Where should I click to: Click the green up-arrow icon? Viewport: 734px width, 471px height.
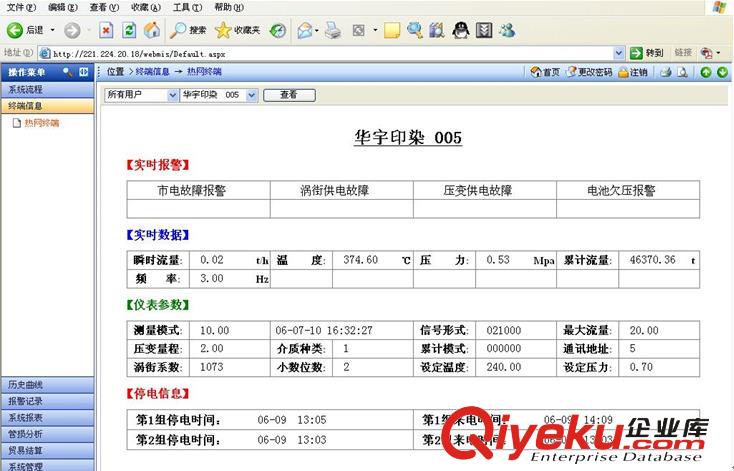click(706, 72)
